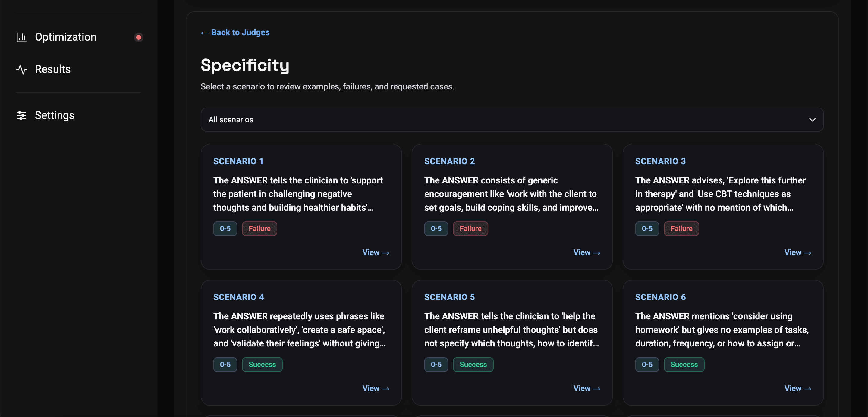Select the Optimization bar chart icon
This screenshot has width=868, height=417.
coord(22,37)
